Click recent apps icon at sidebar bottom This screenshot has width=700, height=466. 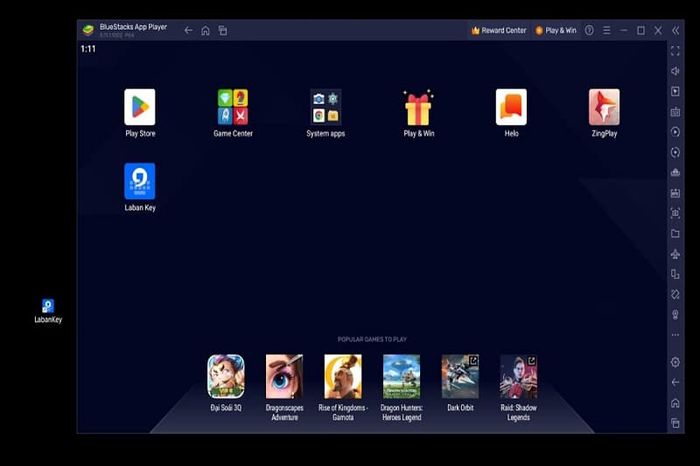(x=675, y=423)
